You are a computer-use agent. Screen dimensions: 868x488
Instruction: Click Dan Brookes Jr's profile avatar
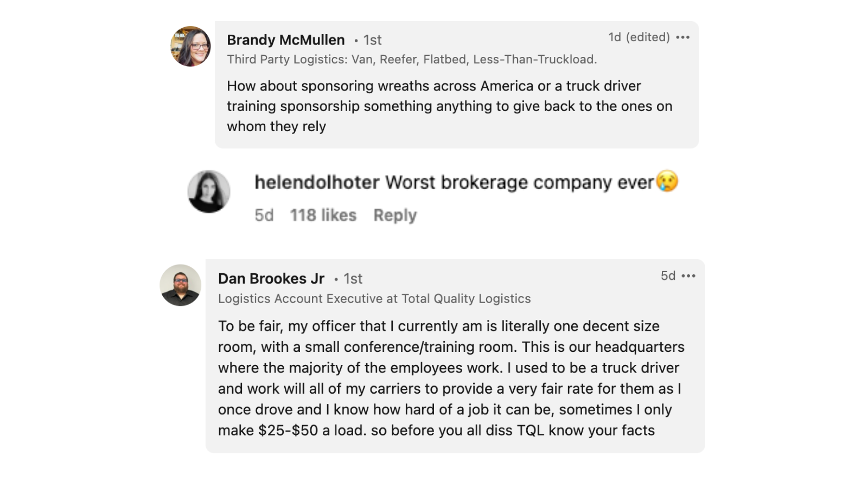pos(181,285)
